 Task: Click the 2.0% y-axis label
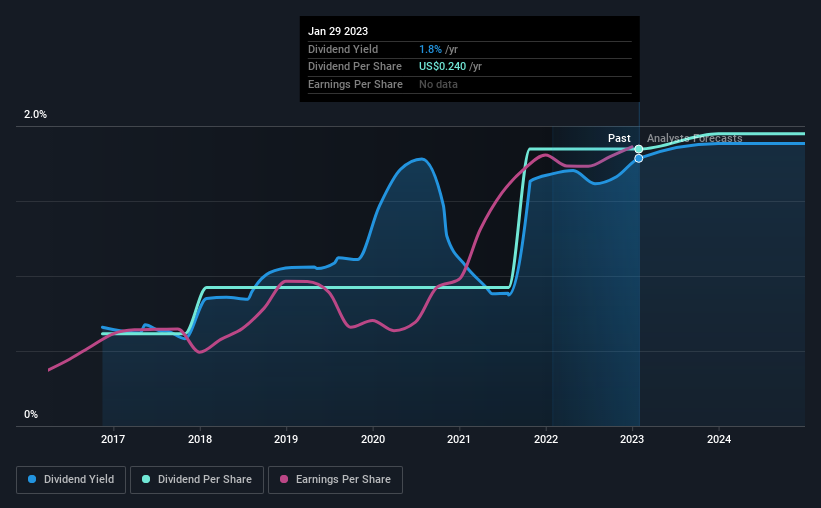[x=35, y=114]
